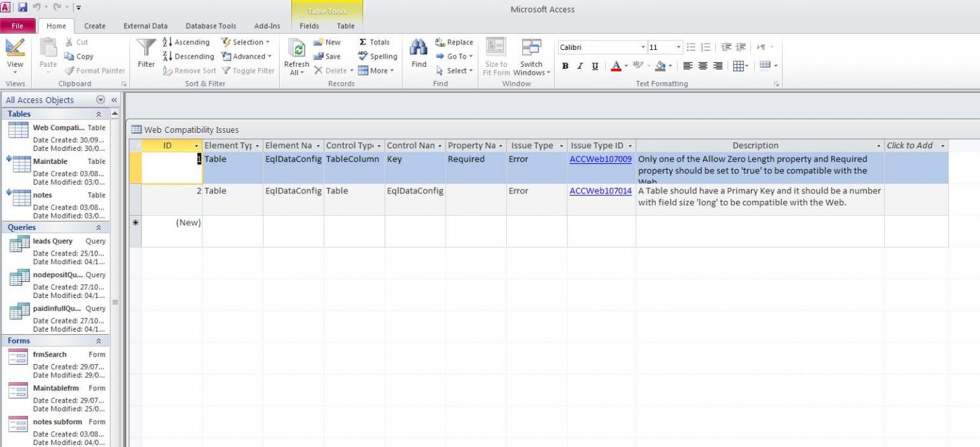The image size is (980, 447).
Task: Open the ACCWeb107009 issue link
Action: [601, 159]
